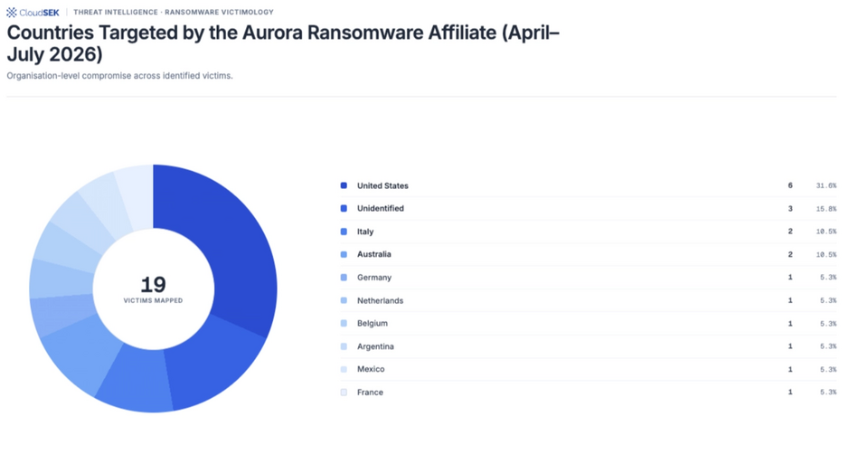Click the France legend color swatch

coord(344,392)
